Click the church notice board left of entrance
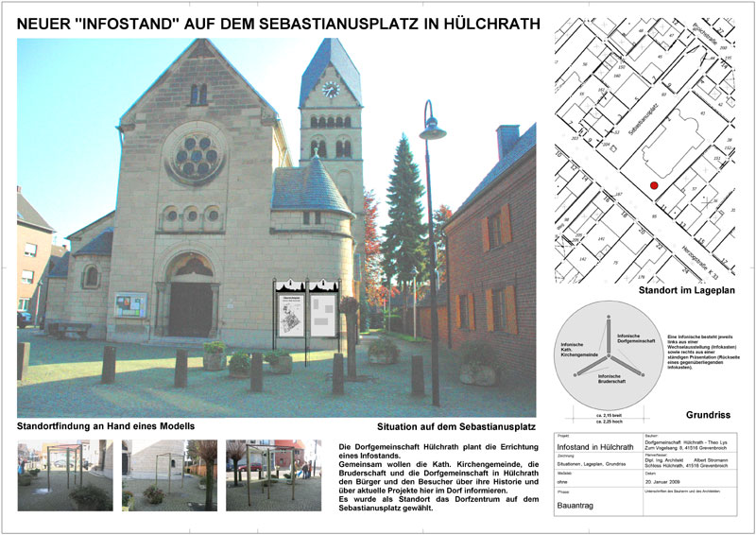 click(130, 304)
